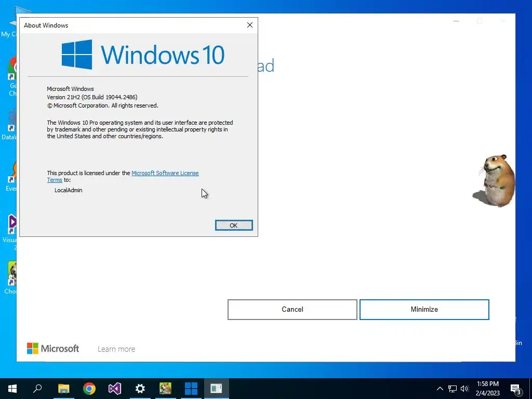Click the Microsoft logo in the assistant footer

pyautogui.click(x=52, y=349)
